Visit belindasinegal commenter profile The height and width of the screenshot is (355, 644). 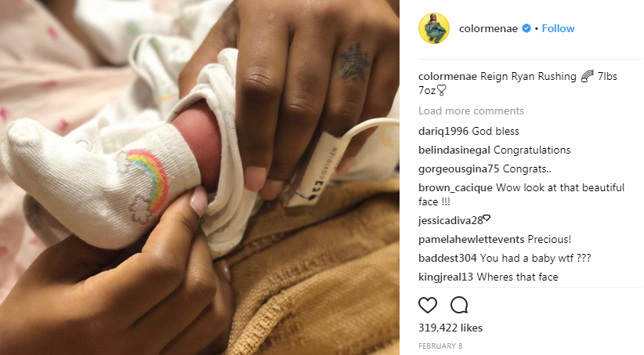tap(454, 150)
